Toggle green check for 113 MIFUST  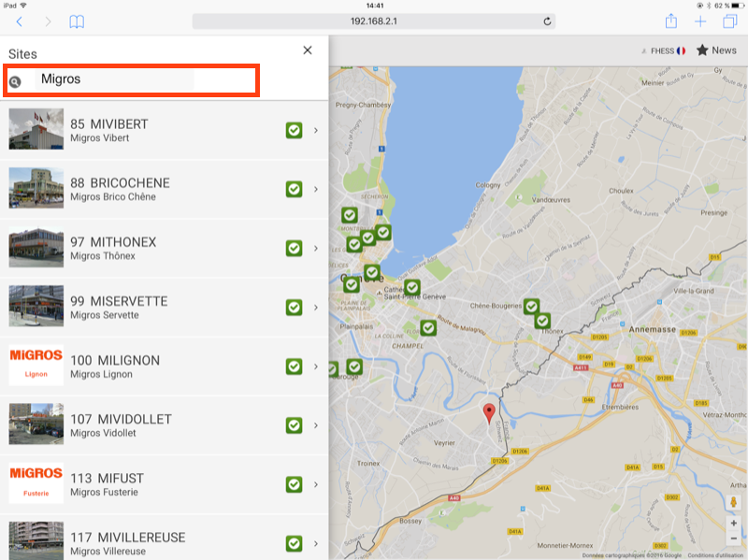click(x=294, y=484)
